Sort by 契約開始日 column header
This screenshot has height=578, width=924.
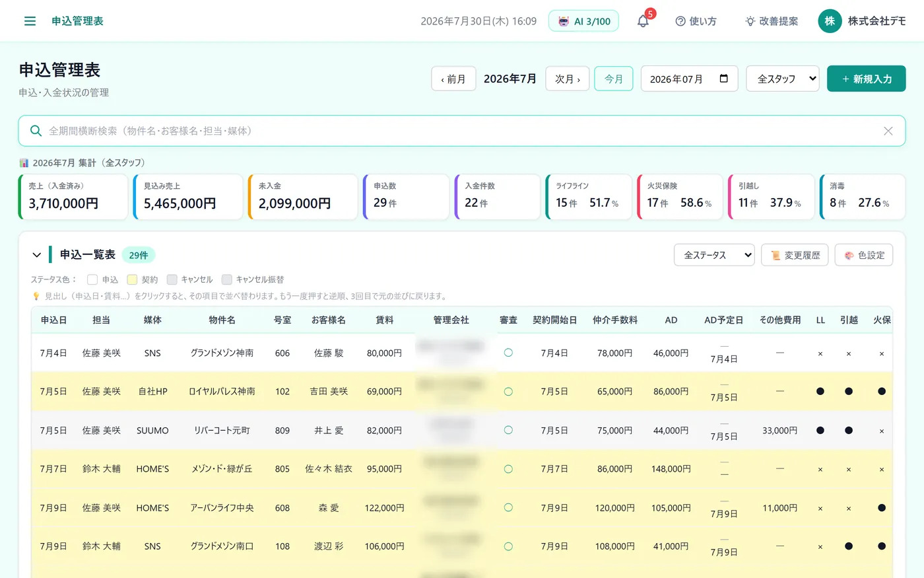[x=554, y=320]
